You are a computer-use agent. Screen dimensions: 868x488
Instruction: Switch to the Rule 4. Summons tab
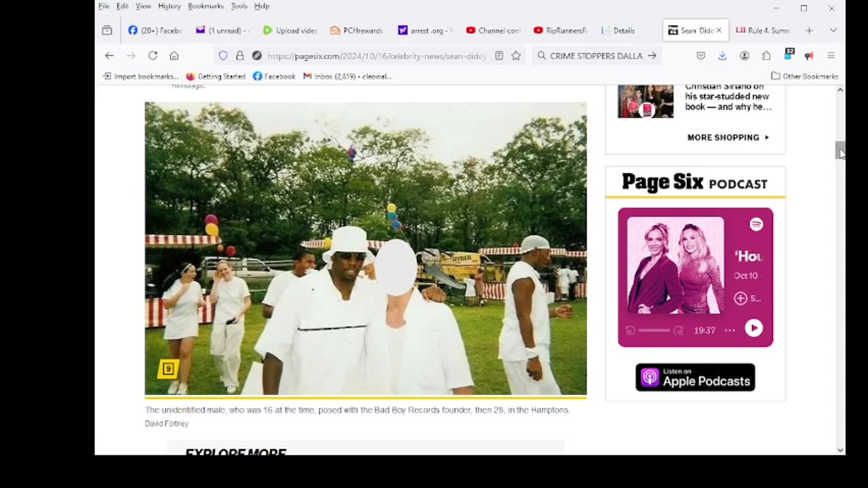click(x=763, y=30)
